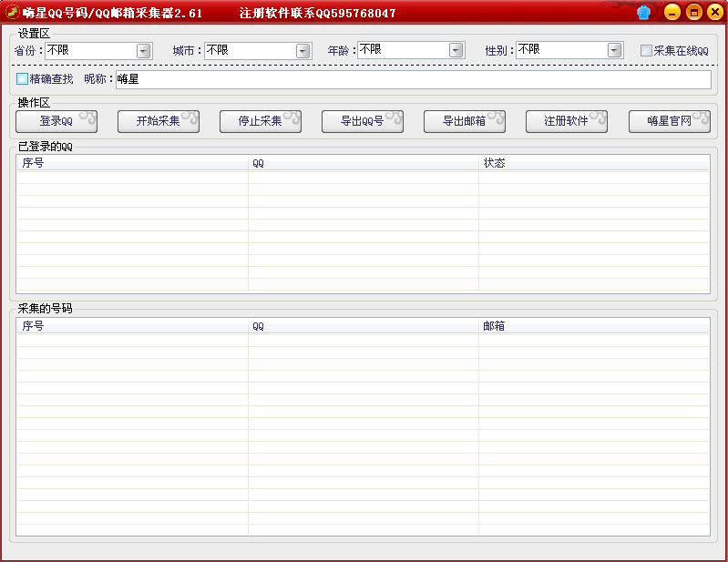Click the 停止采集 button
The width and height of the screenshot is (728, 562).
click(x=260, y=121)
